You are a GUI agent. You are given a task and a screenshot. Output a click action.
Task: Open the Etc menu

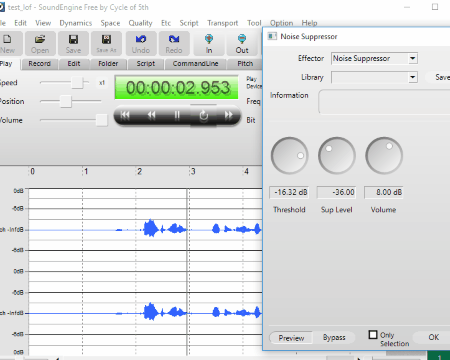point(166,23)
